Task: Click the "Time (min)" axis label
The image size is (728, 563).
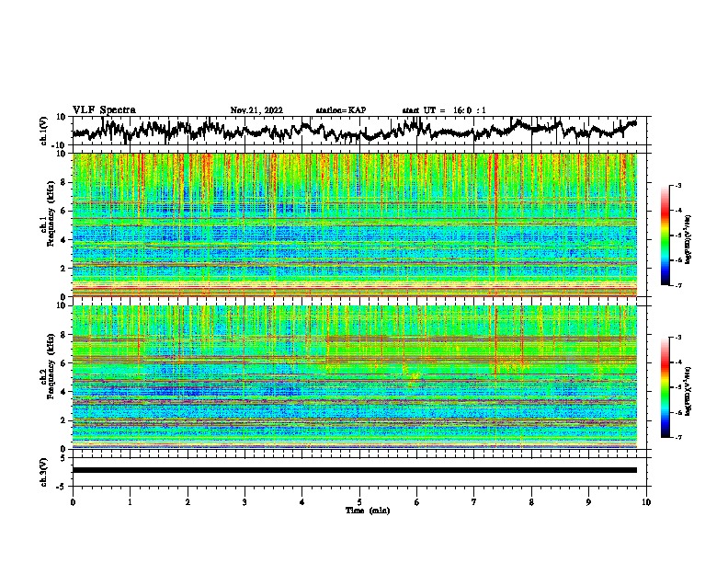Action: 368,511
